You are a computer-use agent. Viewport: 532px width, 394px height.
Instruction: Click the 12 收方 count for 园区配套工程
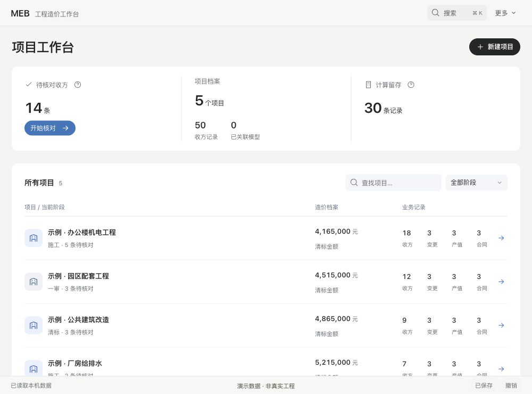tap(407, 282)
